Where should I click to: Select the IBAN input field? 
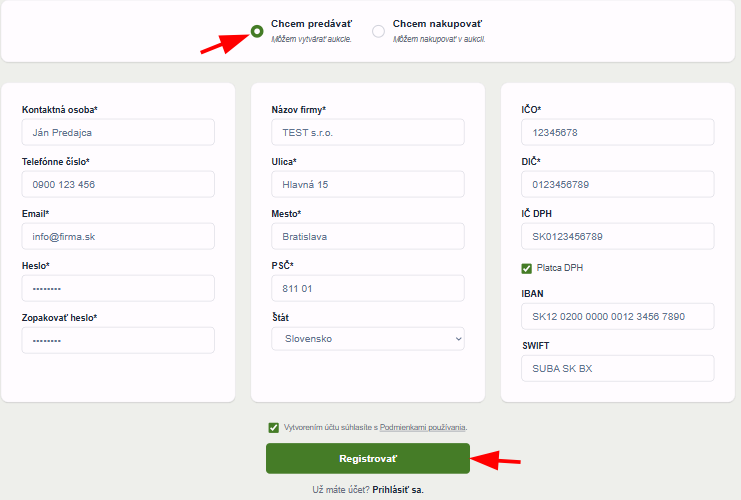(x=617, y=316)
